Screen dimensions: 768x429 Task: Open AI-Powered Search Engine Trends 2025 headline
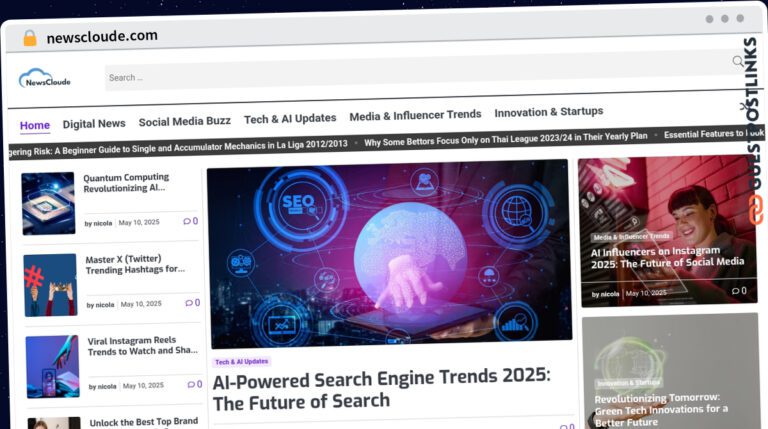382,389
